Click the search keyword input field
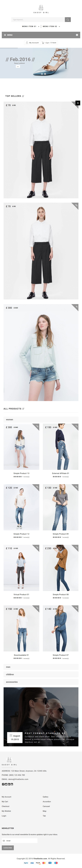Screen dimensions: 82x868 pyautogui.click(x=38, y=20)
